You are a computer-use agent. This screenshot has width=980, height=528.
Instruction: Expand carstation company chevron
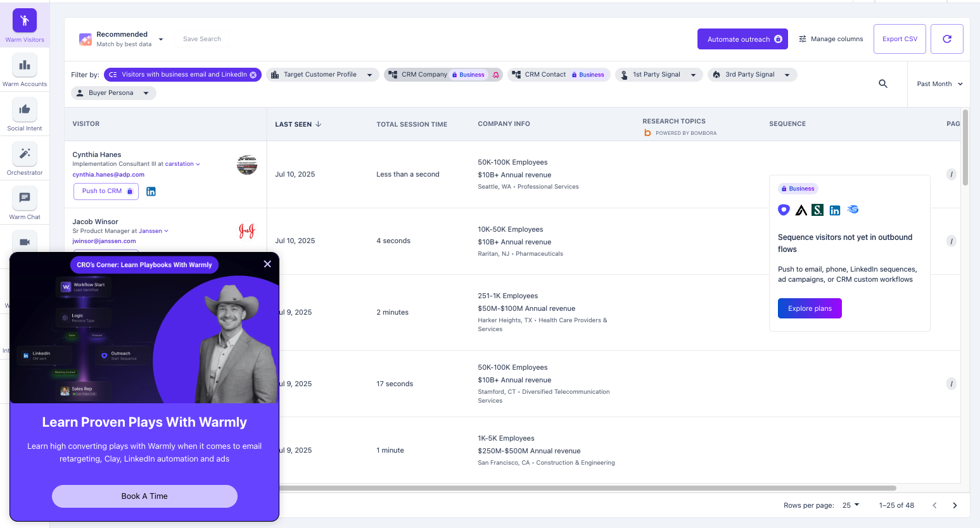click(198, 164)
